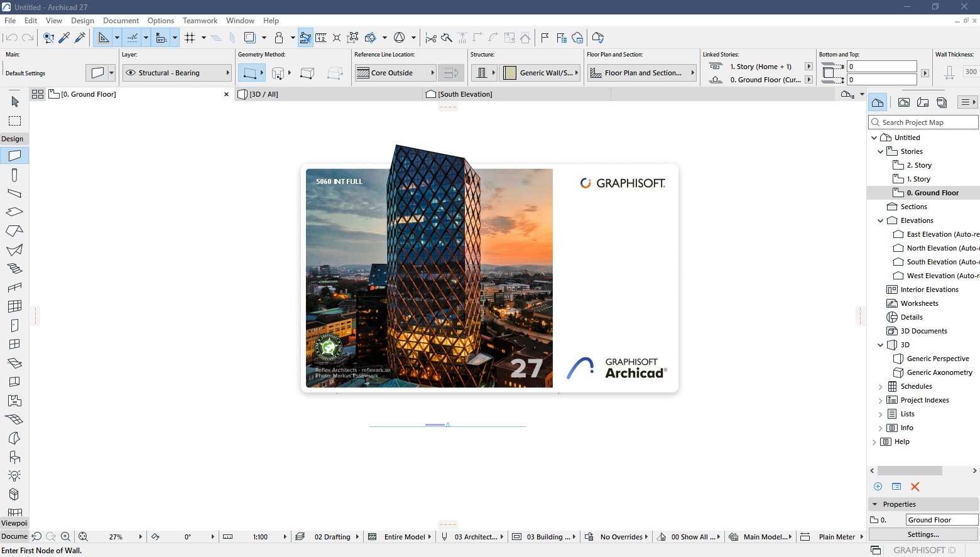Toggle the Grid Snap option
The image size is (980, 557).
click(189, 38)
